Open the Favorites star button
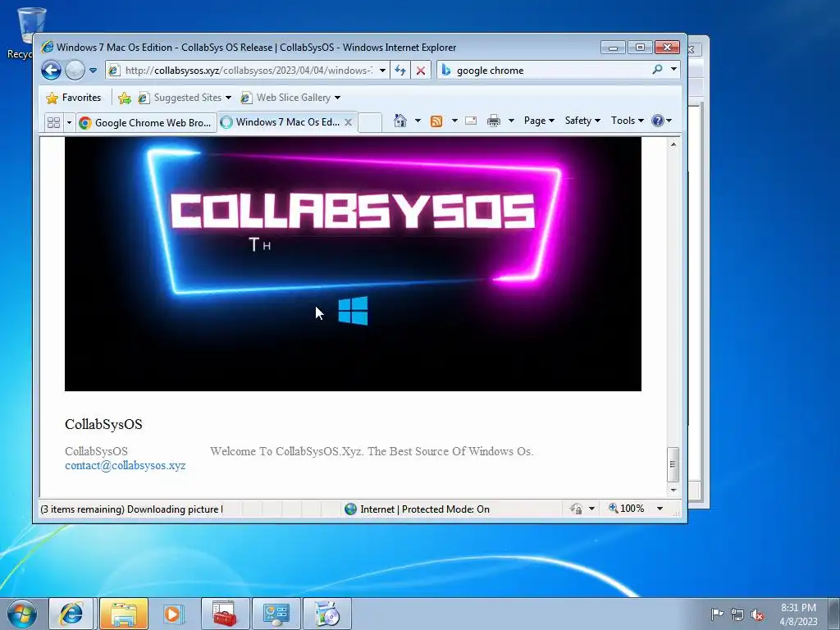This screenshot has width=840, height=630. (x=73, y=98)
